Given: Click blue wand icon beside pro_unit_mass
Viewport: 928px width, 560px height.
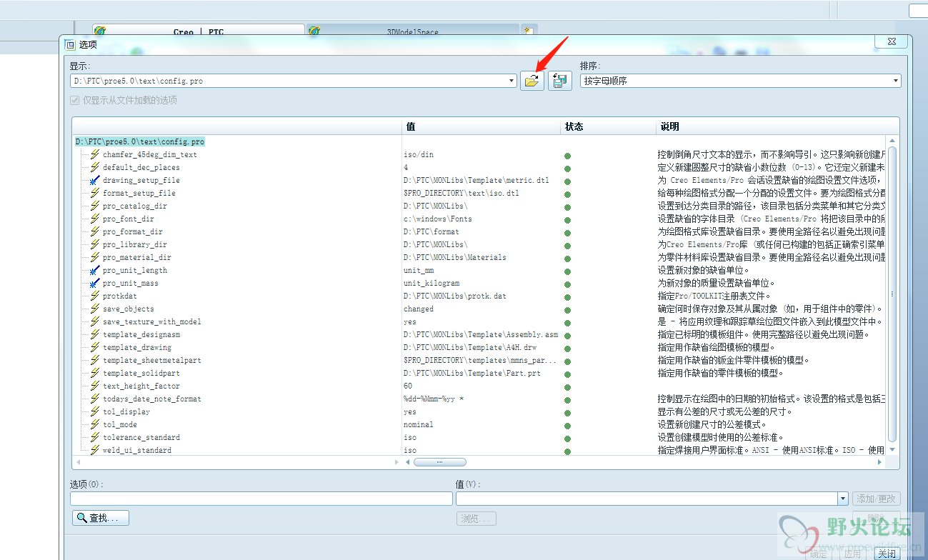Looking at the screenshot, I should click(94, 283).
